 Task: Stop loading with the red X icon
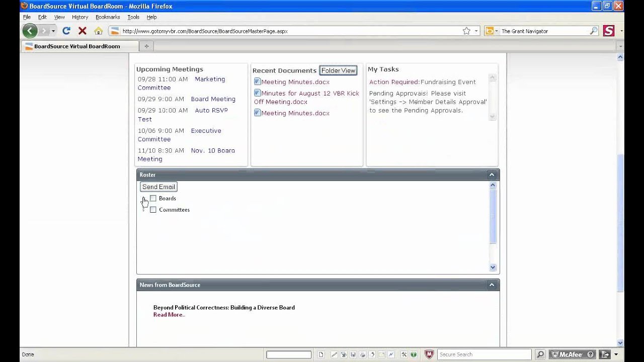[83, 31]
